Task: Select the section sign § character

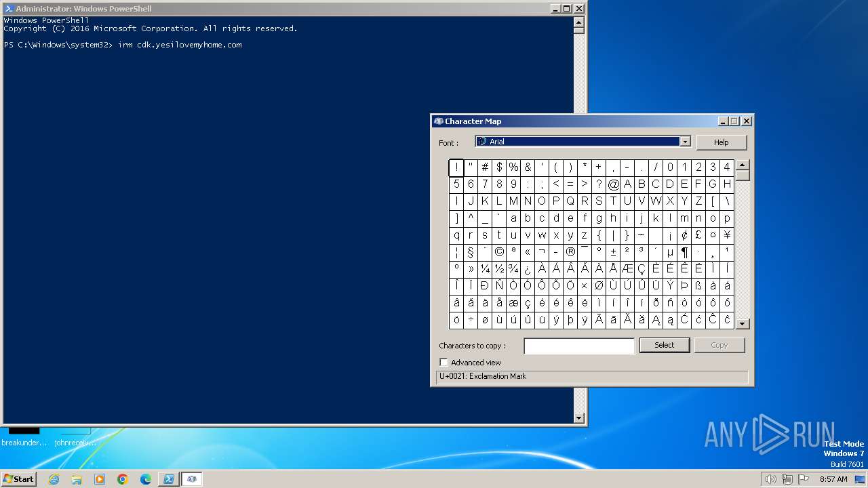Action: tap(471, 252)
